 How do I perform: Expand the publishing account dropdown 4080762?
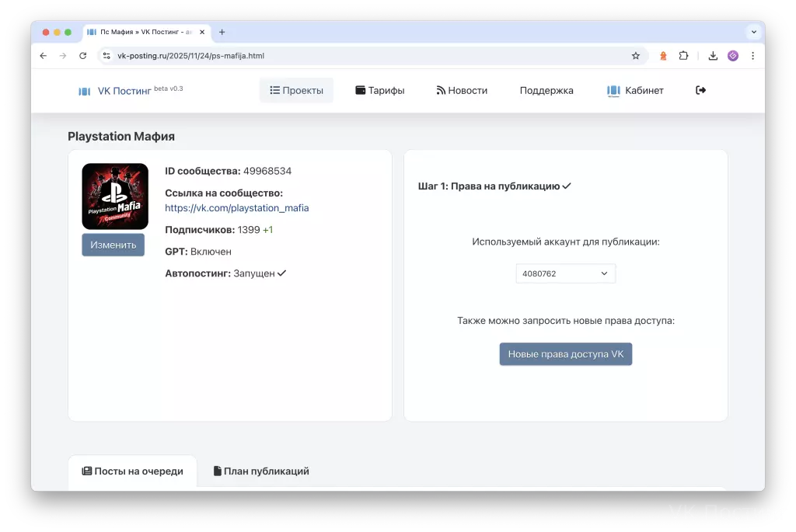click(566, 273)
